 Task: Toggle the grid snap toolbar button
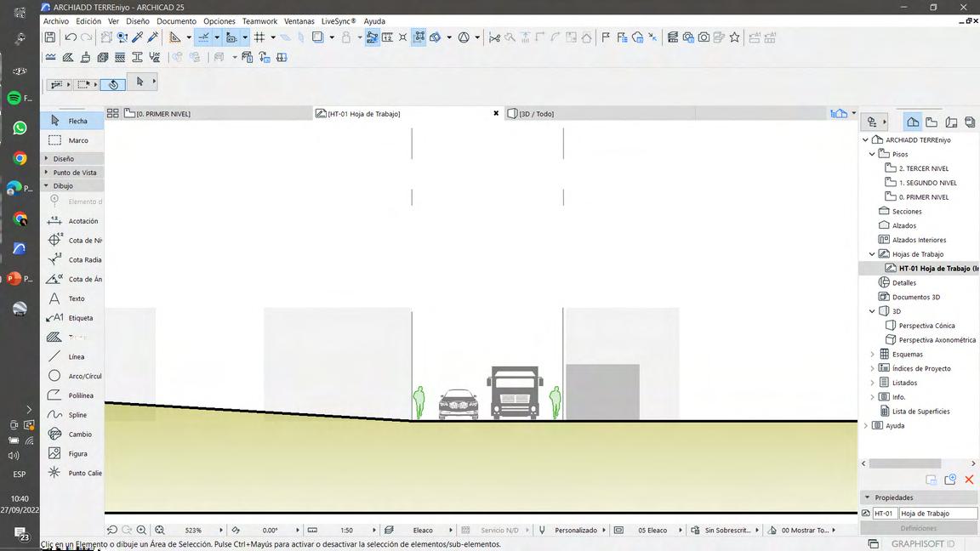click(259, 37)
